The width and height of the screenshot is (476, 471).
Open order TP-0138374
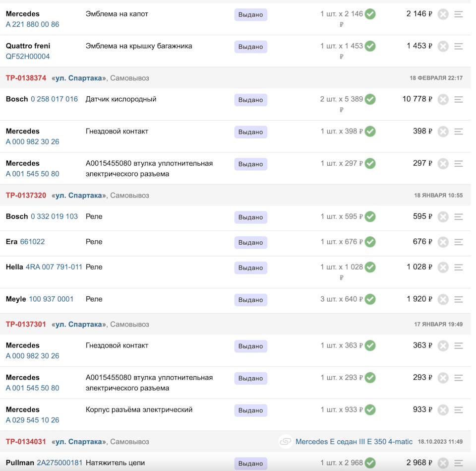26,78
